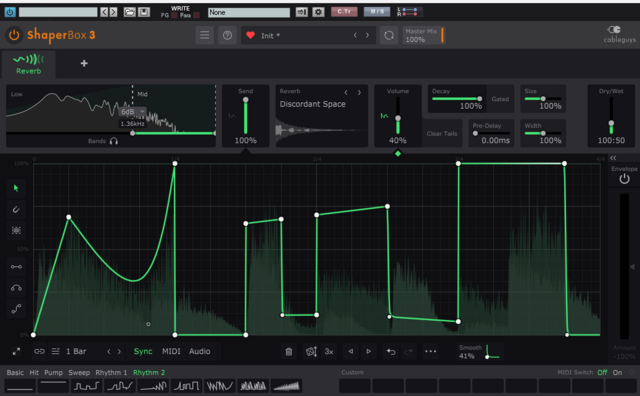This screenshot has width=640, height=396.
Task: Shift the wave left with triangle
Action: coord(351,352)
